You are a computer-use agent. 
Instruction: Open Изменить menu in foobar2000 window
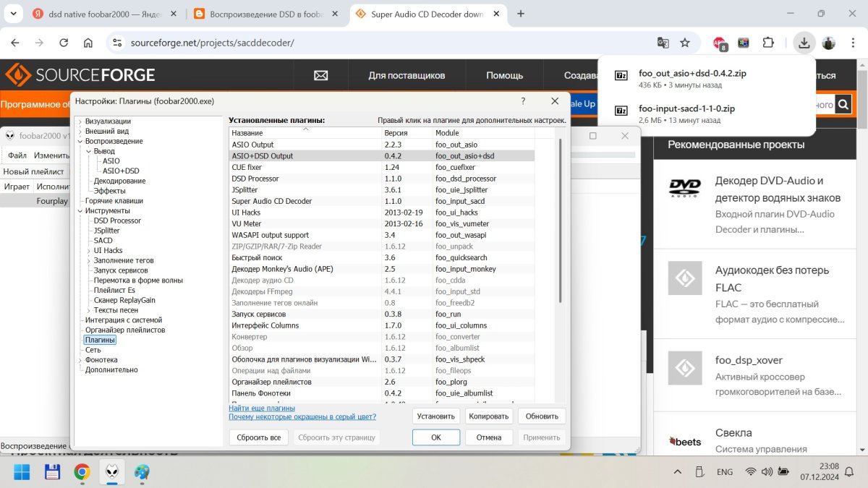click(x=52, y=155)
